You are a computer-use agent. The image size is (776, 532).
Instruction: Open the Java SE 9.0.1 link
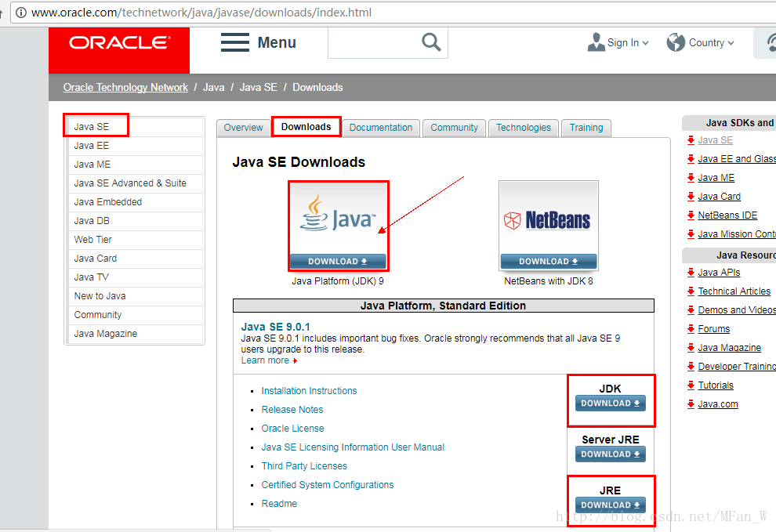(276, 328)
